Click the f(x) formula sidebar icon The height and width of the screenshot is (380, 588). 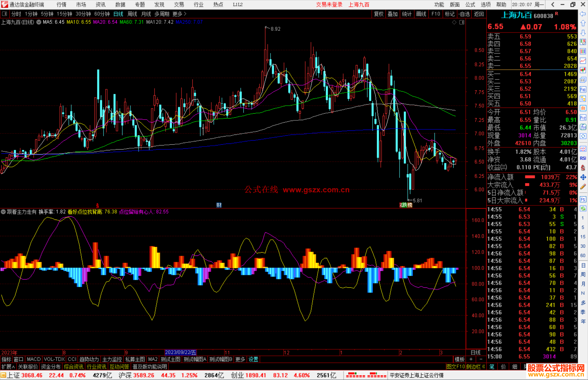[x=583, y=127]
